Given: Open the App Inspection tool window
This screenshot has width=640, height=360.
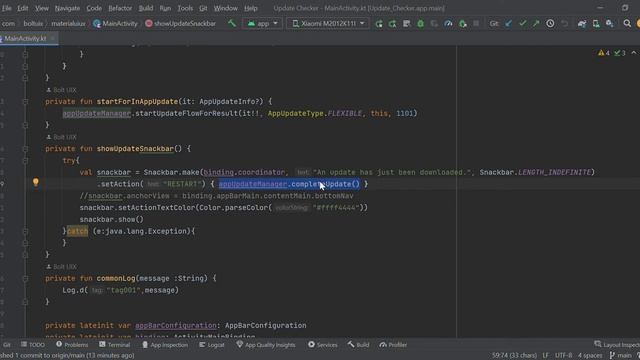Looking at the screenshot, I should [x=164, y=345].
